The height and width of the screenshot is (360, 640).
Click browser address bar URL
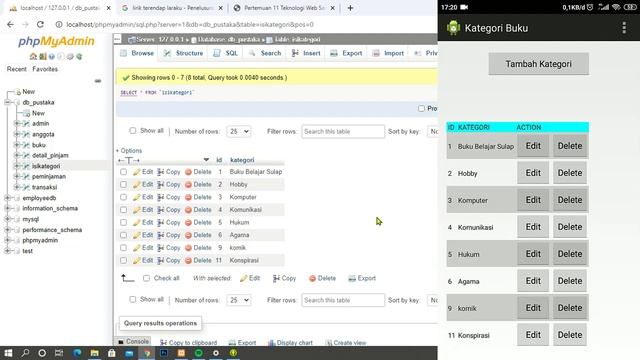(190, 24)
